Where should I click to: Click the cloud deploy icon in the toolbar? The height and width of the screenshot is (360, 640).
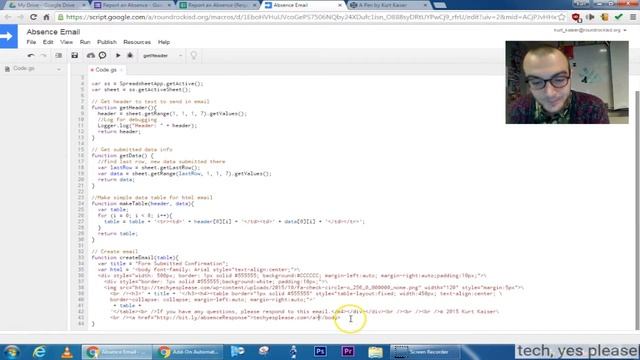[91, 55]
